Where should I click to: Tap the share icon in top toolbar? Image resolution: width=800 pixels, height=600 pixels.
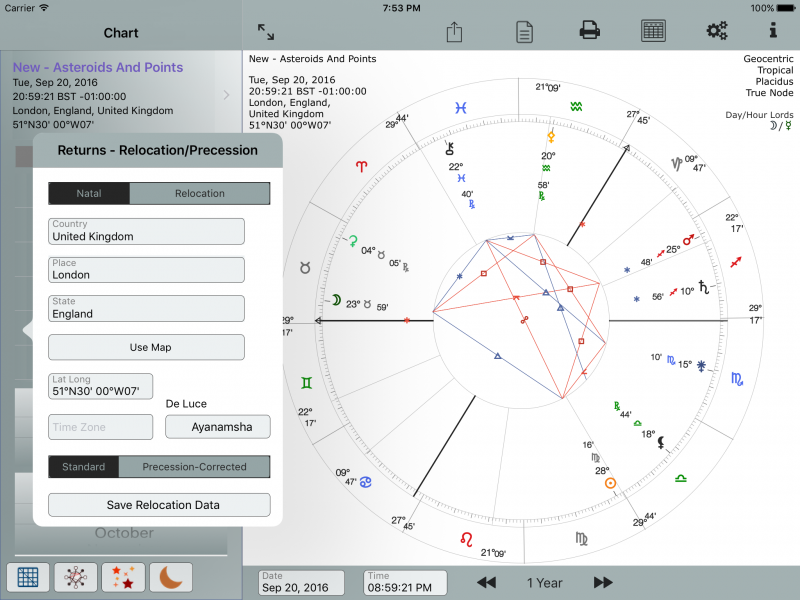(x=454, y=32)
